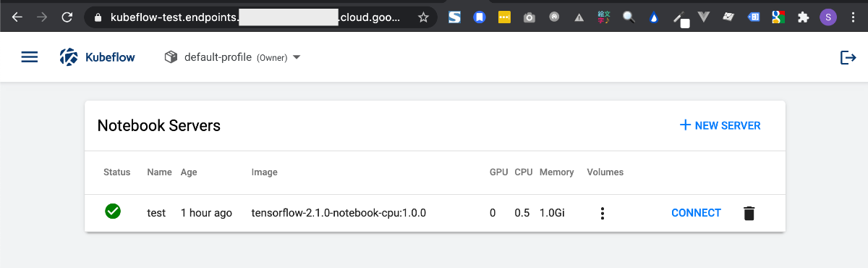Delete the test notebook server
Image resolution: width=868 pixels, height=268 pixels.
(x=749, y=213)
